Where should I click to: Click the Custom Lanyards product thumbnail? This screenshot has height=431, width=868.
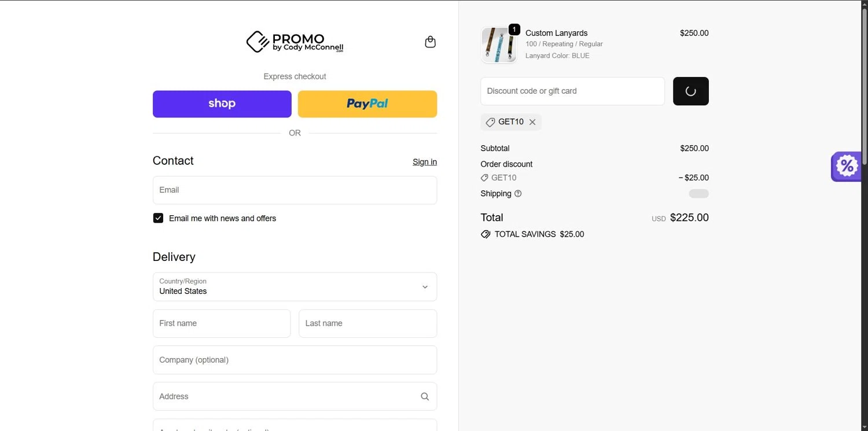point(499,45)
